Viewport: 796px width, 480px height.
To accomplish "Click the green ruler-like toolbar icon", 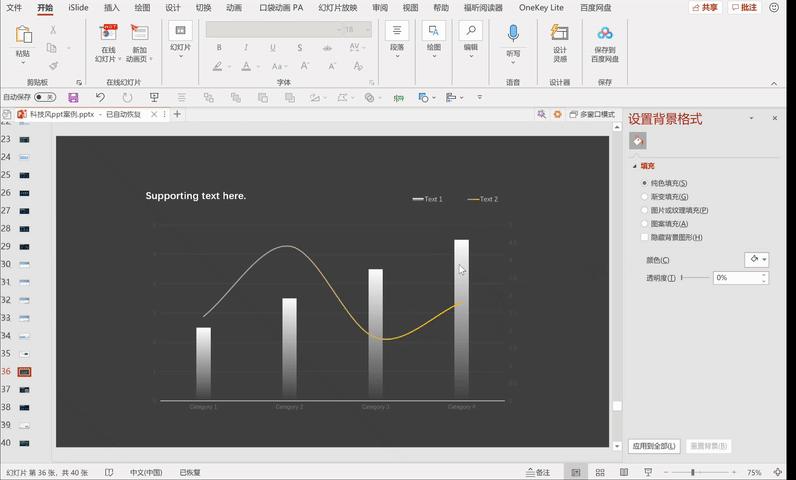I will pyautogui.click(x=399, y=97).
